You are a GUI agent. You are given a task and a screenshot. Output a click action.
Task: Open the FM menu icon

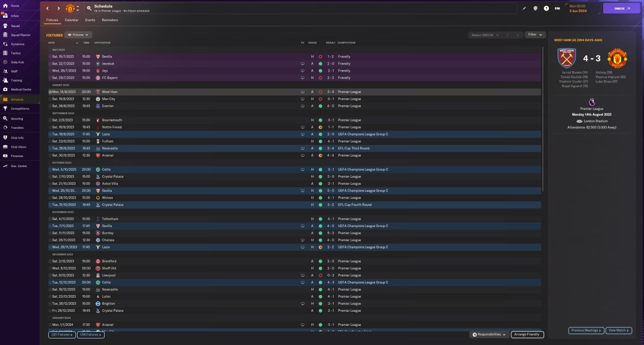point(557,9)
